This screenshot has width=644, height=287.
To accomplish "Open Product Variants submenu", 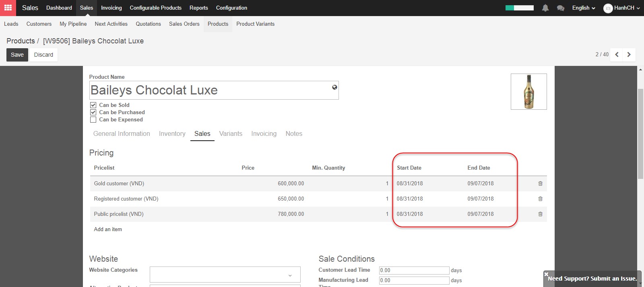I will click(x=256, y=24).
